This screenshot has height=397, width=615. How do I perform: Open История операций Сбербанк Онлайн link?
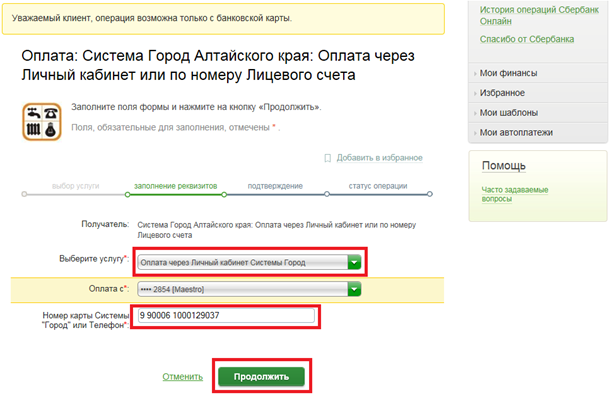click(539, 15)
